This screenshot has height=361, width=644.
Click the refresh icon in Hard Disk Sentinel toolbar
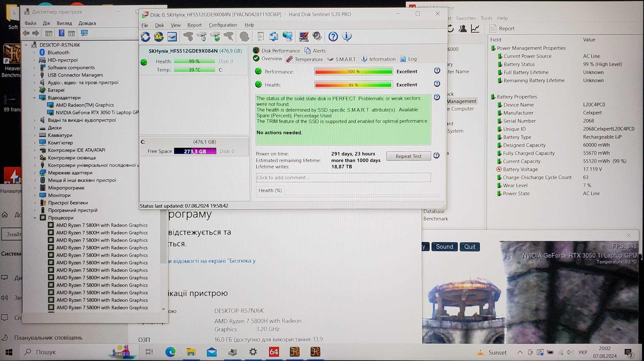pyautogui.click(x=145, y=37)
